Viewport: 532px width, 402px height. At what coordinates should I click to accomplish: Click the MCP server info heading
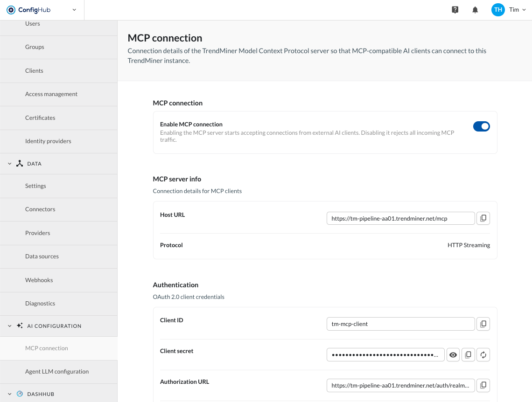[x=177, y=179]
